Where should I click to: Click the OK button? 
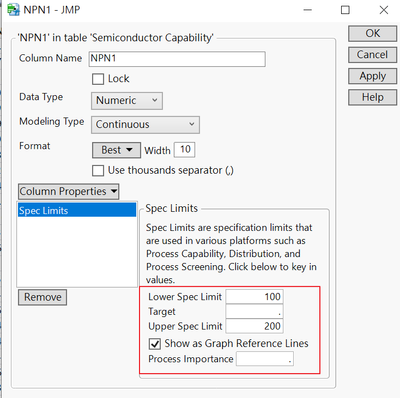(372, 34)
